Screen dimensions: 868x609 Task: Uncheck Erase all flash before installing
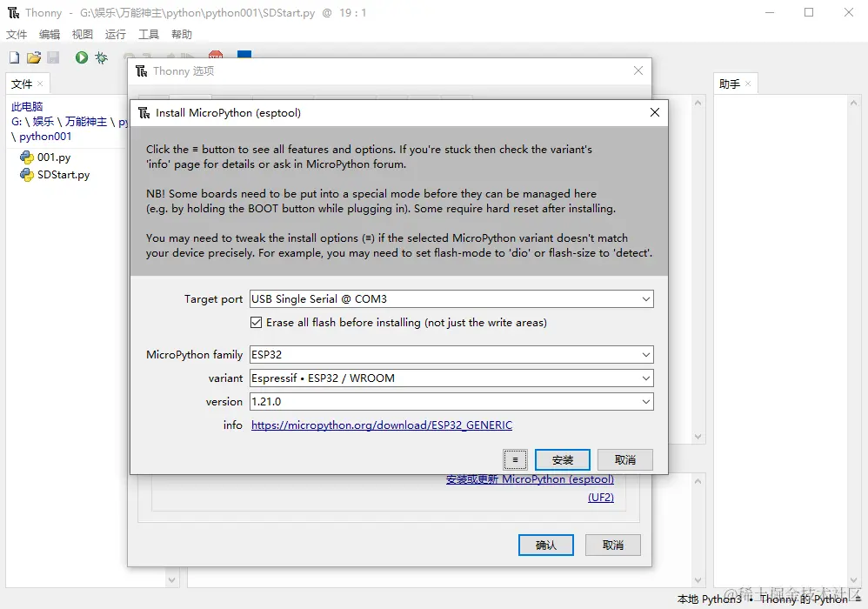tap(256, 322)
